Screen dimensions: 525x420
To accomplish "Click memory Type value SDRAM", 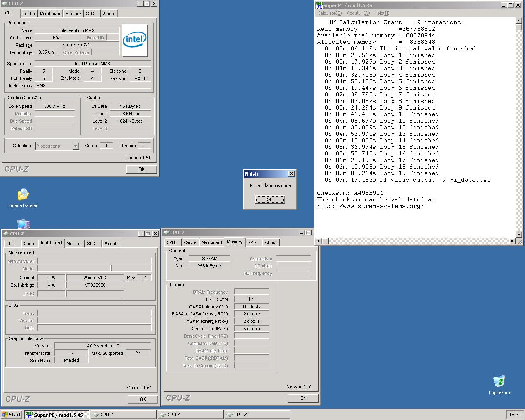I will pyautogui.click(x=209, y=258).
